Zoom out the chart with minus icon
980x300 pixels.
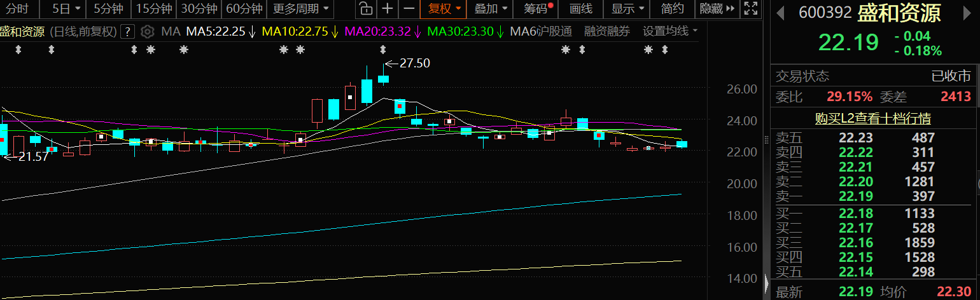click(x=409, y=9)
